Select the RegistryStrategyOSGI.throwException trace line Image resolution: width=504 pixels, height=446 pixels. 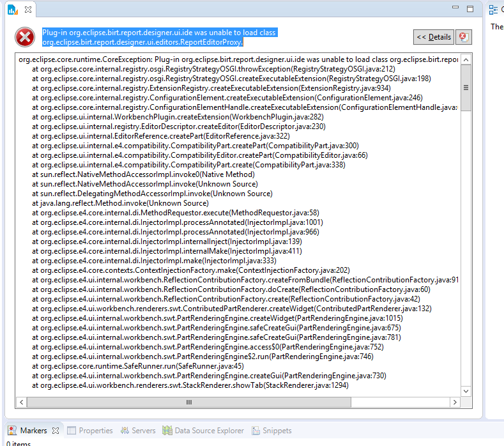pyautogui.click(x=213, y=69)
